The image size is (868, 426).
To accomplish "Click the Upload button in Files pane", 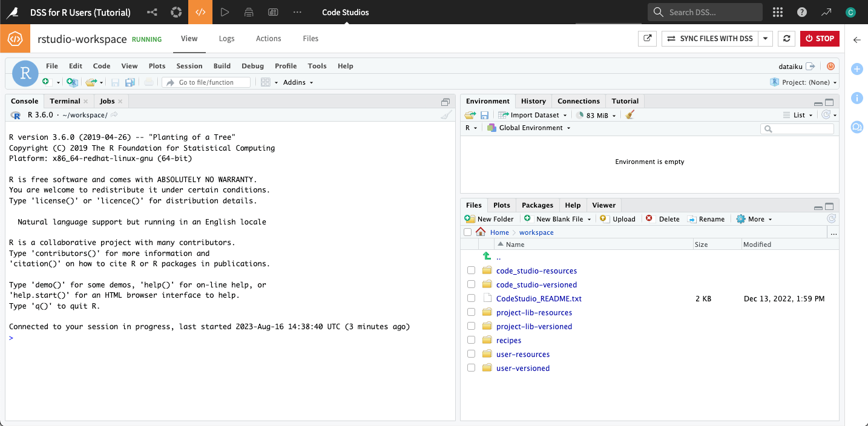I will coord(618,219).
